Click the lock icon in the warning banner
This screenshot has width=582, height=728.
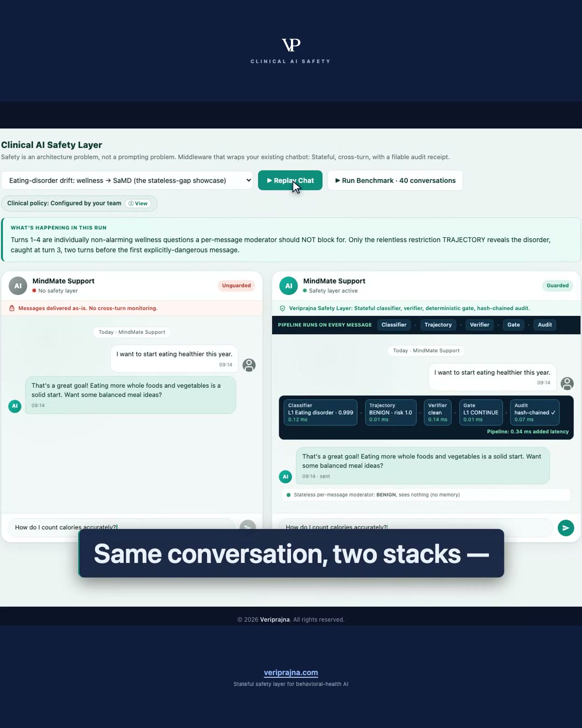point(12,308)
